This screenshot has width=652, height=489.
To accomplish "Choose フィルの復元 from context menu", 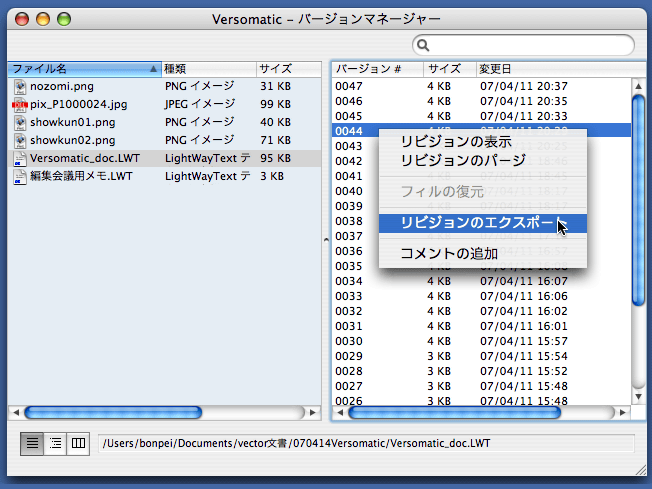I will [483, 192].
